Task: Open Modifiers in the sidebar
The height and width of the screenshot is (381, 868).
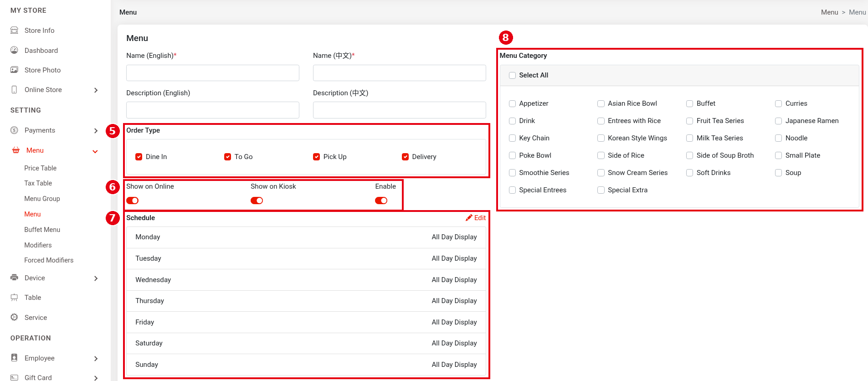Action: (38, 245)
